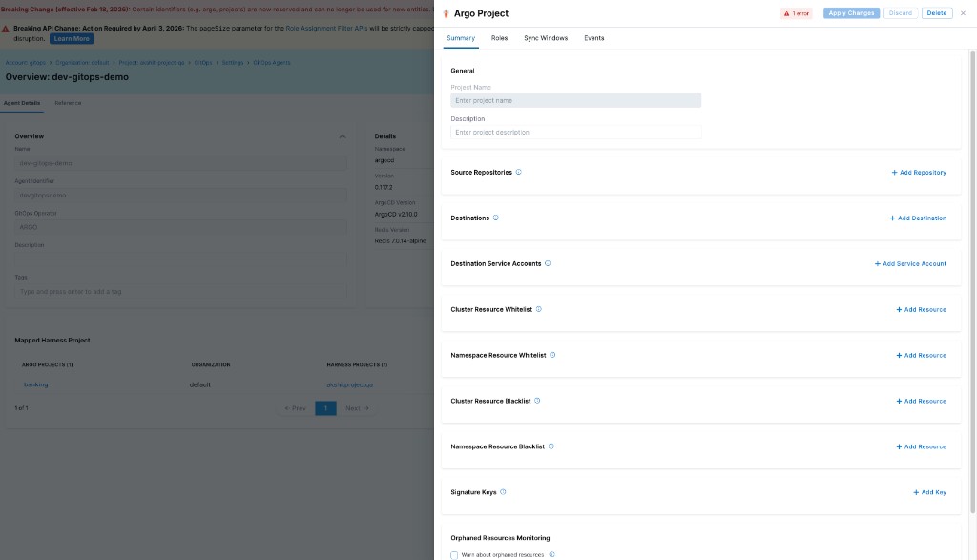Click the Destination Service Accounts info icon

point(548,263)
